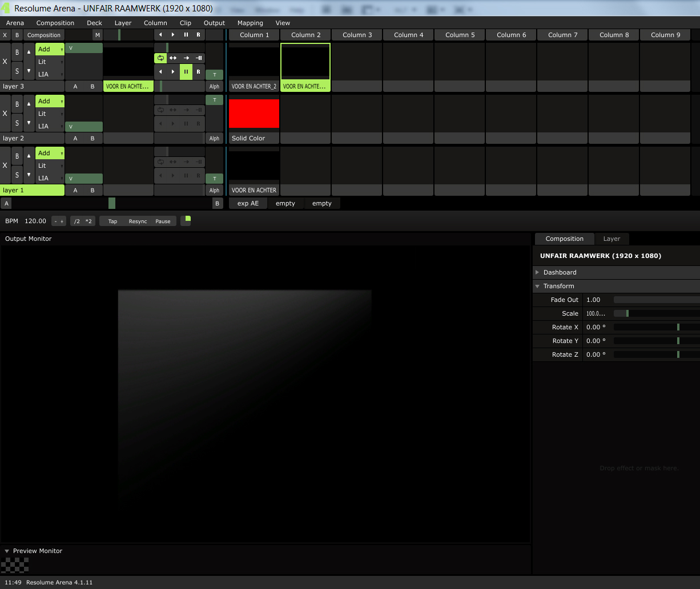The image size is (700, 589).
Task: Select the play-once-and-hold mode icon on layer 3
Action: pyautogui.click(x=199, y=58)
